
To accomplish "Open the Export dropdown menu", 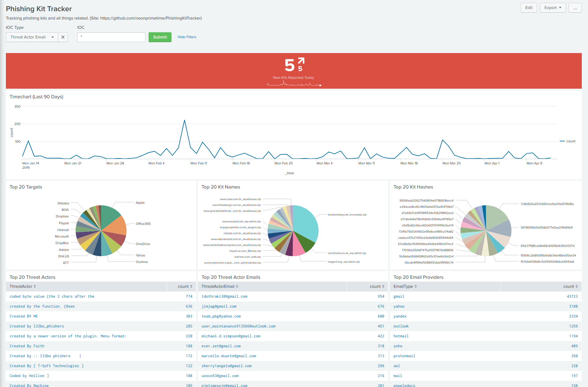I will click(x=553, y=8).
